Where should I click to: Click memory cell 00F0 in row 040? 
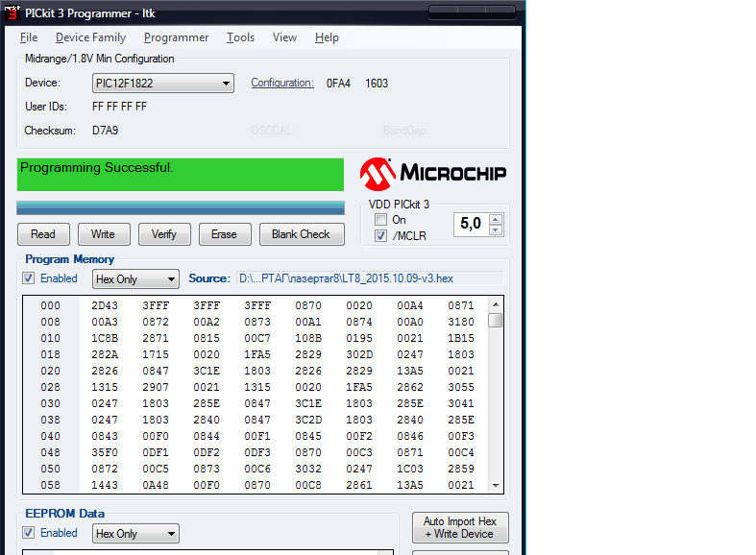click(x=156, y=437)
